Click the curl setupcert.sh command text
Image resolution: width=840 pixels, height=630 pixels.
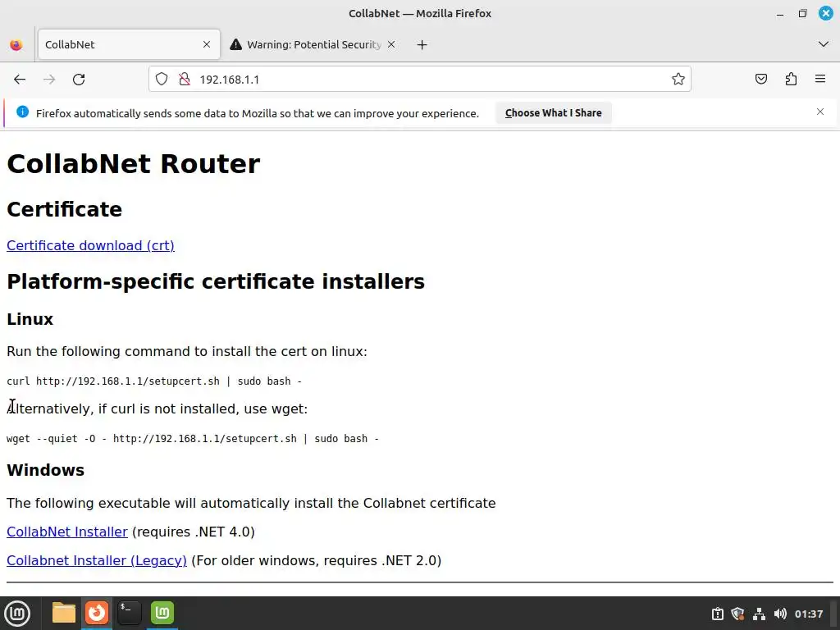[154, 381]
